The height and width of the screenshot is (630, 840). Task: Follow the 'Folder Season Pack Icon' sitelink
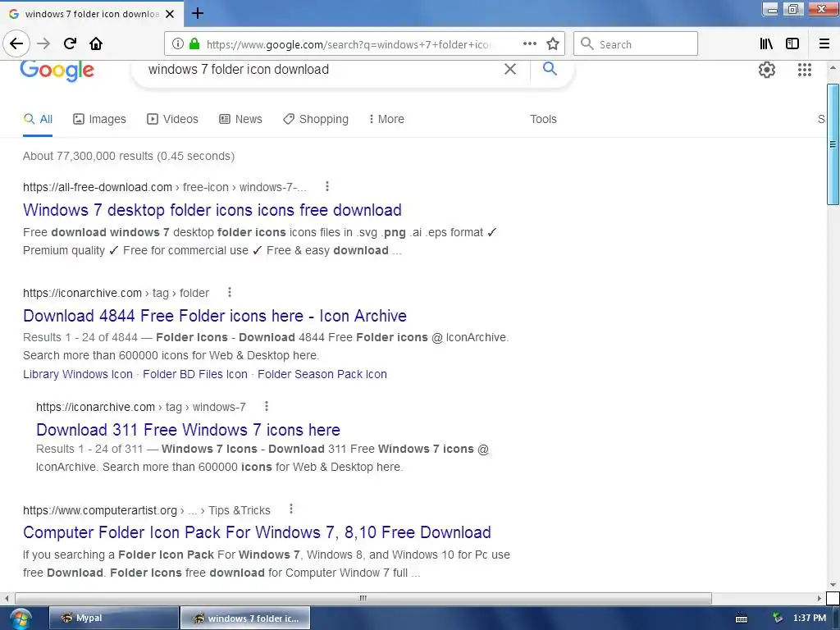(x=322, y=374)
